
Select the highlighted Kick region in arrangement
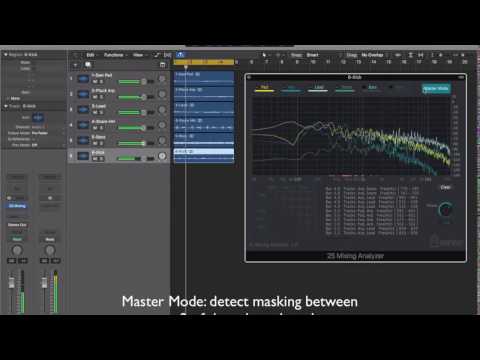(x=204, y=156)
